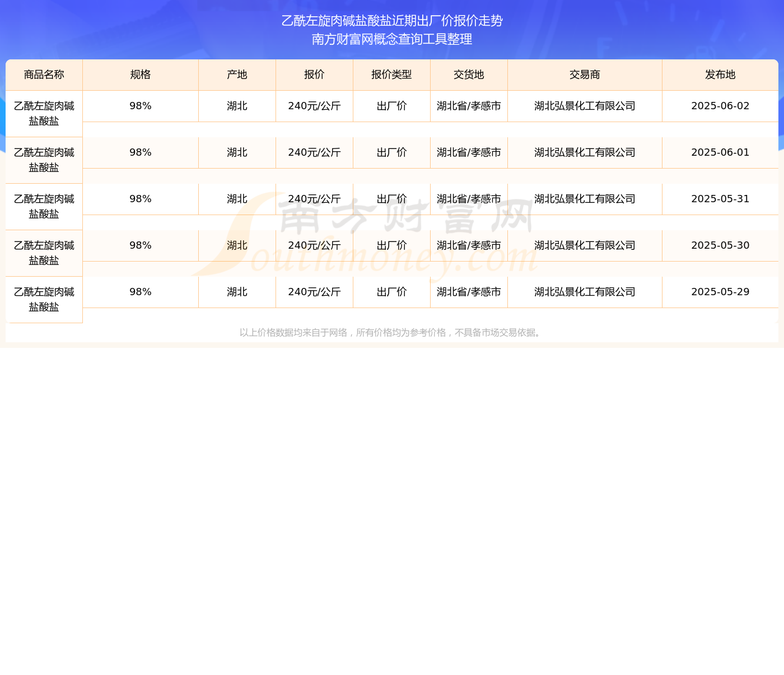Click the 产地 column header
The width and height of the screenshot is (784, 675).
coord(237,75)
